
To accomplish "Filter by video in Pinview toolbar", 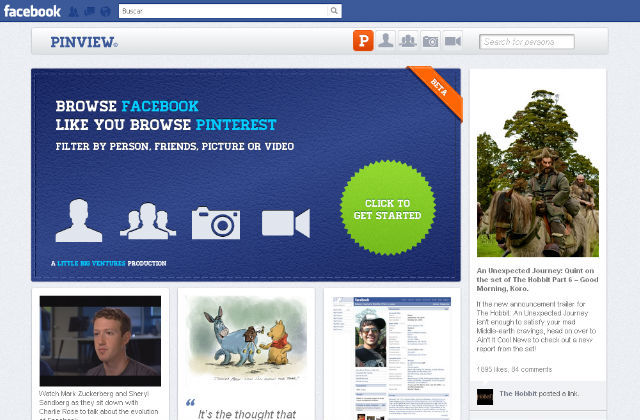I will (453, 41).
